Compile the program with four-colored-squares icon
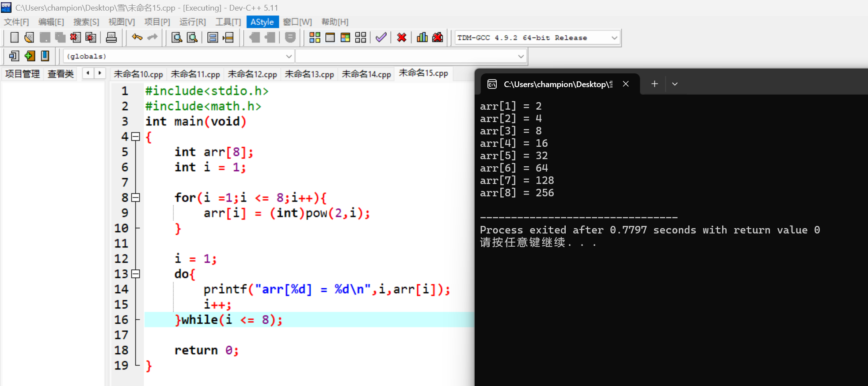 [315, 38]
